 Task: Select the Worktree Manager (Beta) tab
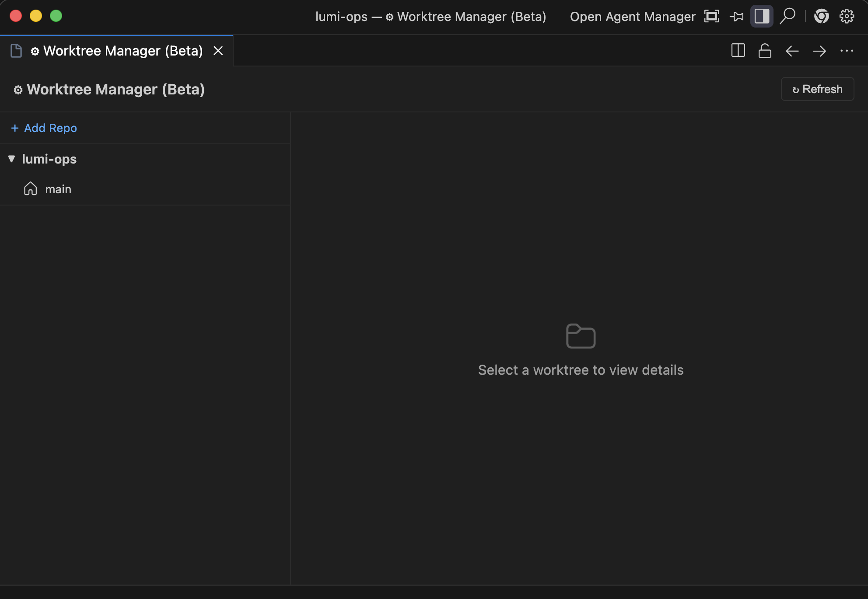pos(116,50)
